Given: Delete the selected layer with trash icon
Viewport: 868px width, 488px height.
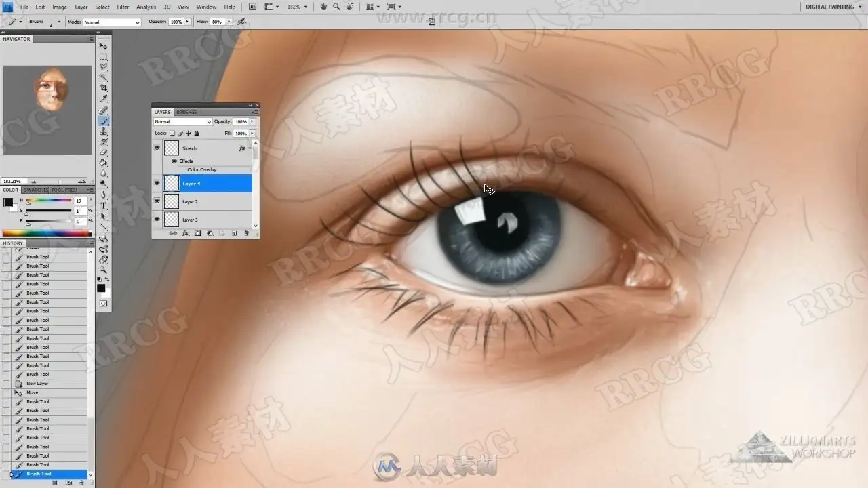Looking at the screenshot, I should point(246,233).
